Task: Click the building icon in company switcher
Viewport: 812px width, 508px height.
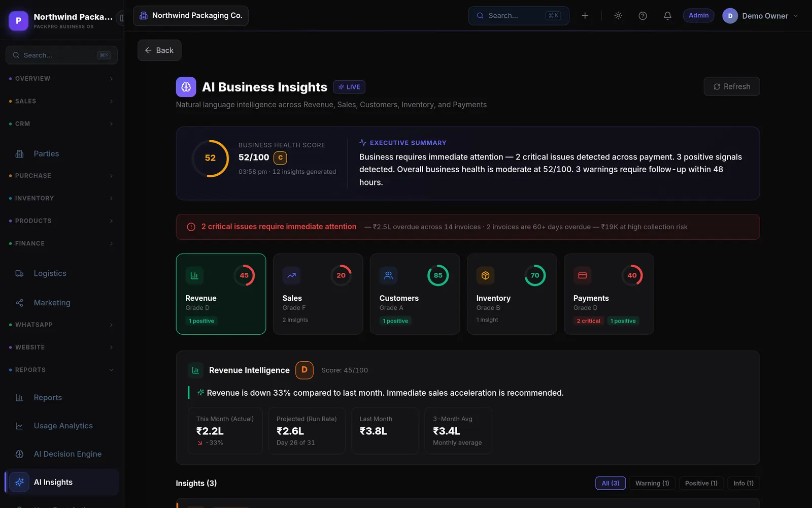Action: (x=144, y=16)
